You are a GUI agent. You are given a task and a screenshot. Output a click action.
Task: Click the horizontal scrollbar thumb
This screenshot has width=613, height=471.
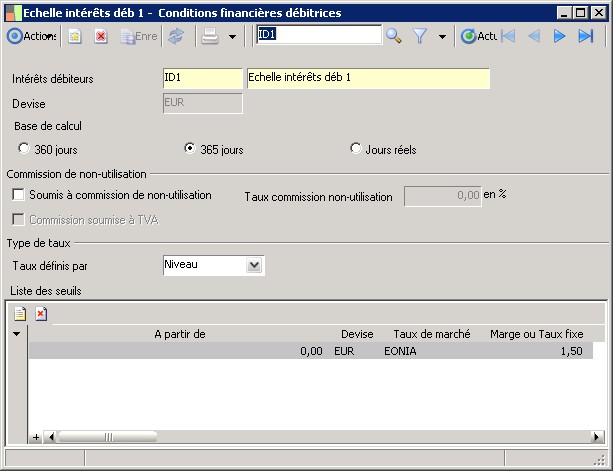click(108, 437)
